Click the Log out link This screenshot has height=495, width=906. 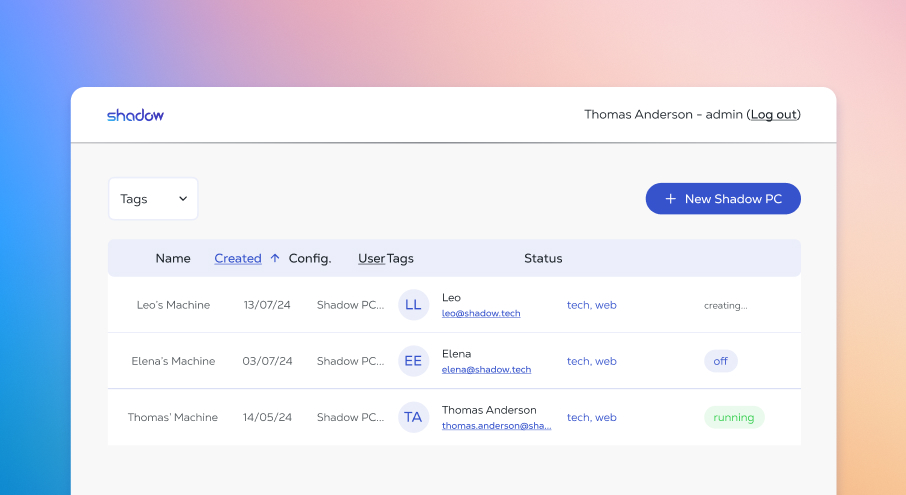774,115
